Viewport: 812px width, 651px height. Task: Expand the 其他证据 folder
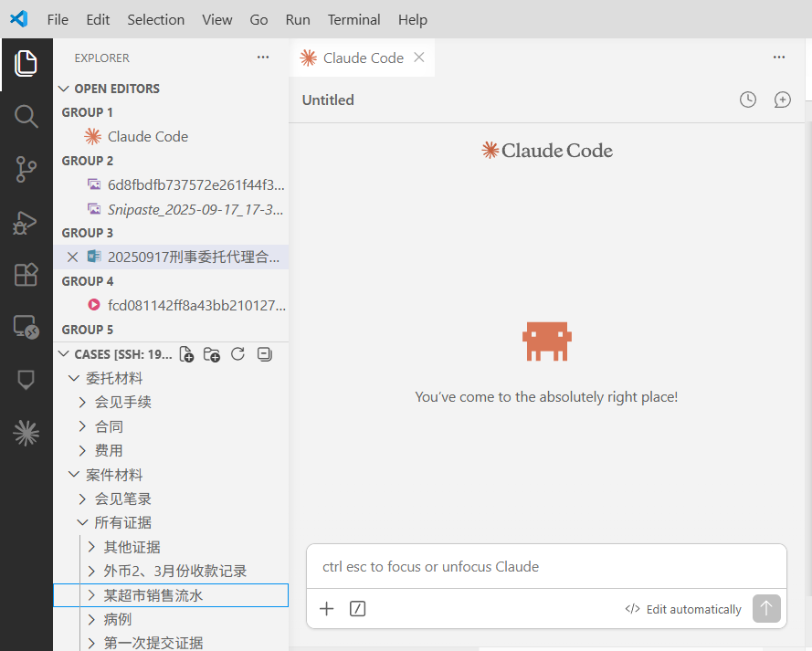[91, 547]
